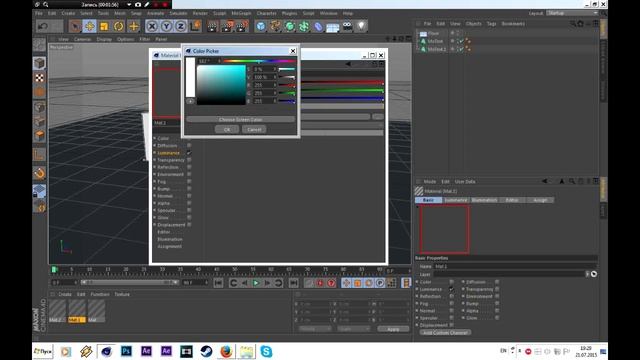Click the Add Custom Channel button
Screen dimensions: 640x360
(445, 333)
